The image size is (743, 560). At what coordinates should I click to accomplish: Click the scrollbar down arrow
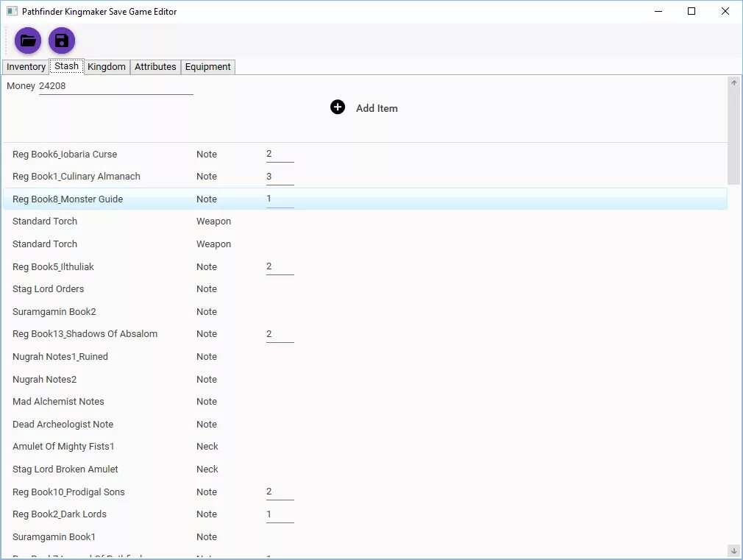point(734,551)
